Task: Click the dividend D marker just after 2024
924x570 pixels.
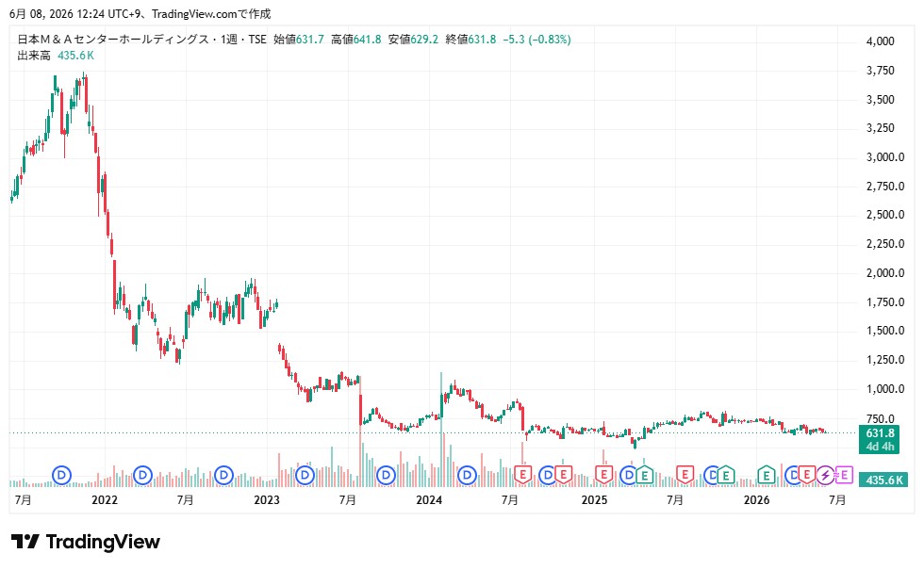Action: (x=467, y=475)
